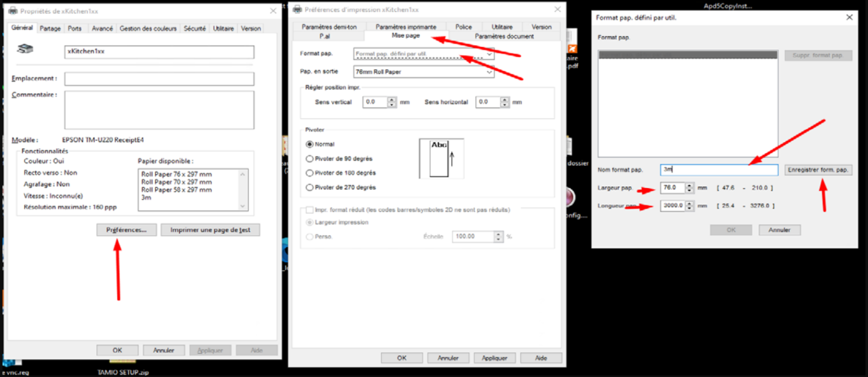The height and width of the screenshot is (377, 868).
Task: Select Pivoter de 90 degrés option
Action: click(x=309, y=159)
